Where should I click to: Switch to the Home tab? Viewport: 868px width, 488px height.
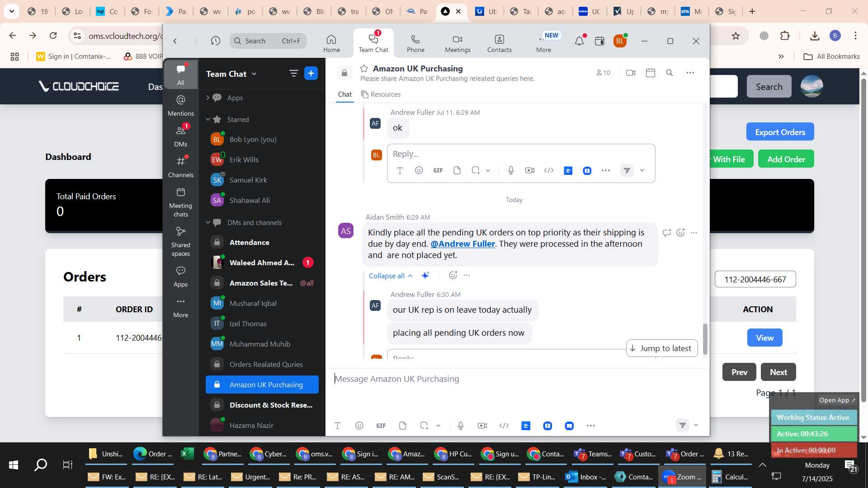pyautogui.click(x=331, y=43)
